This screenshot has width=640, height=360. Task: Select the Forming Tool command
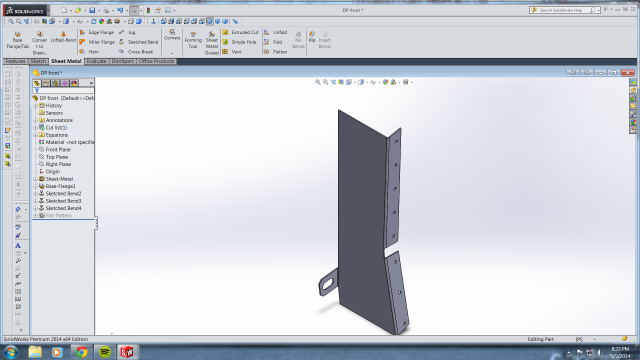click(193, 40)
